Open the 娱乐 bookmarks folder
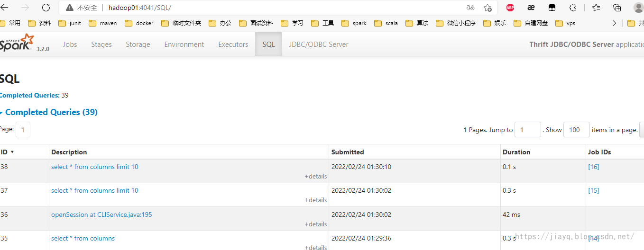The image size is (644, 250). (495, 23)
